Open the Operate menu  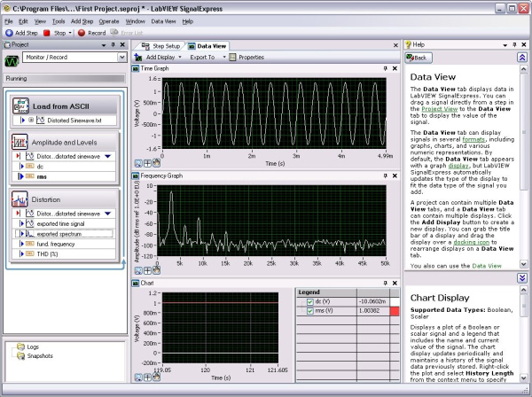point(109,19)
